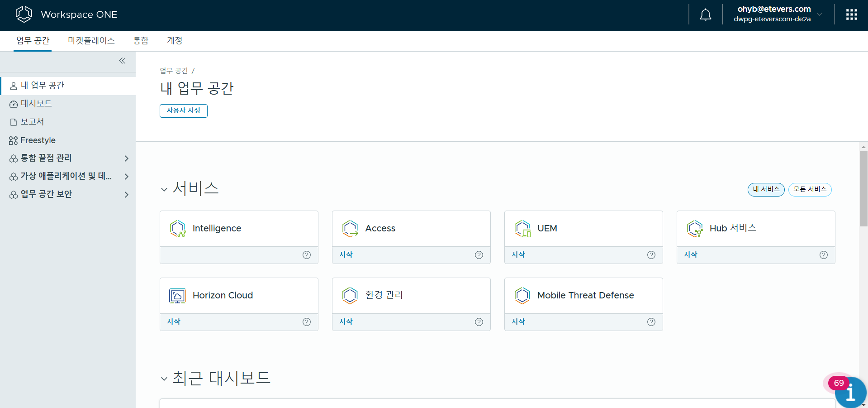
Task: Open the apps grid launcher icon
Action: (851, 15)
